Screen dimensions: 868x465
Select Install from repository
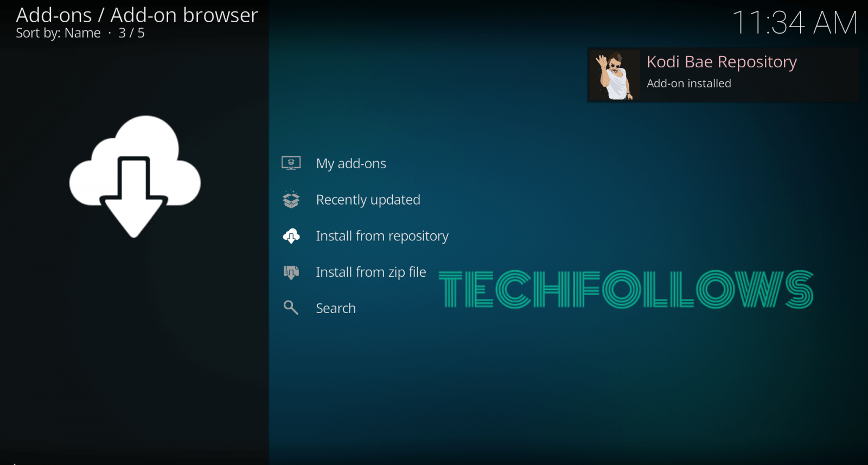click(382, 236)
